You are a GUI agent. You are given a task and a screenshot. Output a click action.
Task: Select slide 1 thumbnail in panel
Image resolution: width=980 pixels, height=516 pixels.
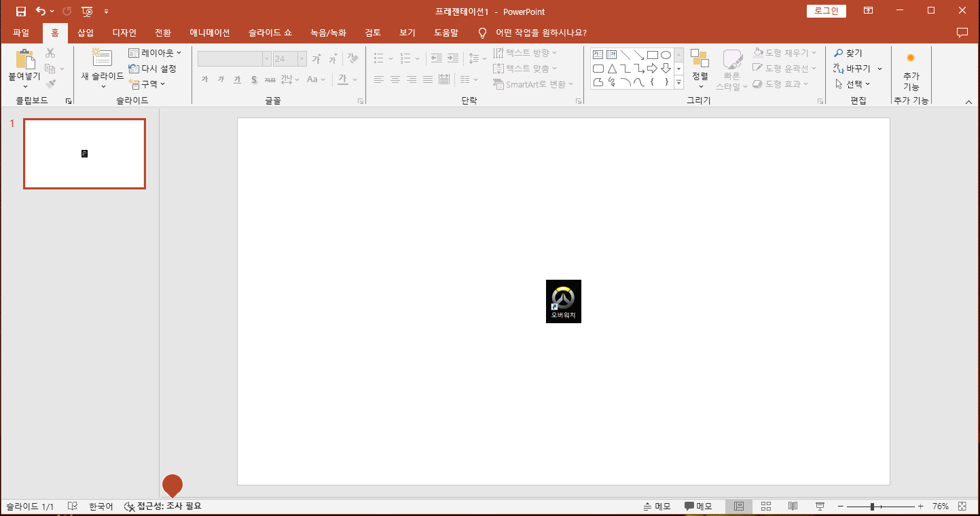(84, 153)
